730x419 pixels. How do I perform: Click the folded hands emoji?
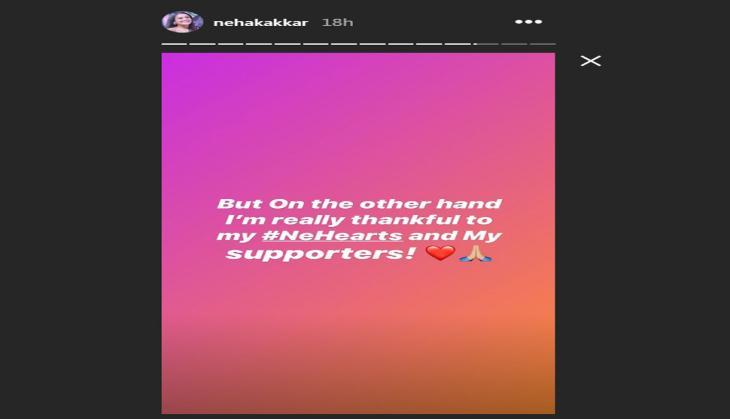click(x=475, y=253)
